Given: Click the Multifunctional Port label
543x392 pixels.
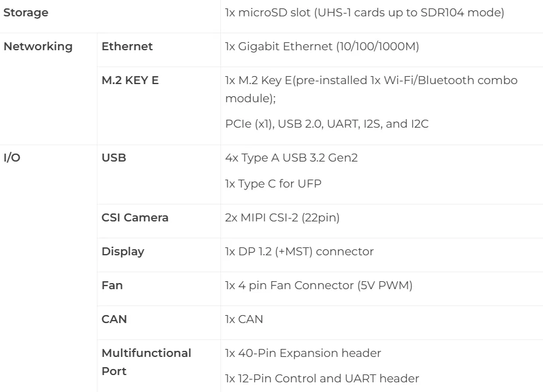Looking at the screenshot, I should 146,362.
